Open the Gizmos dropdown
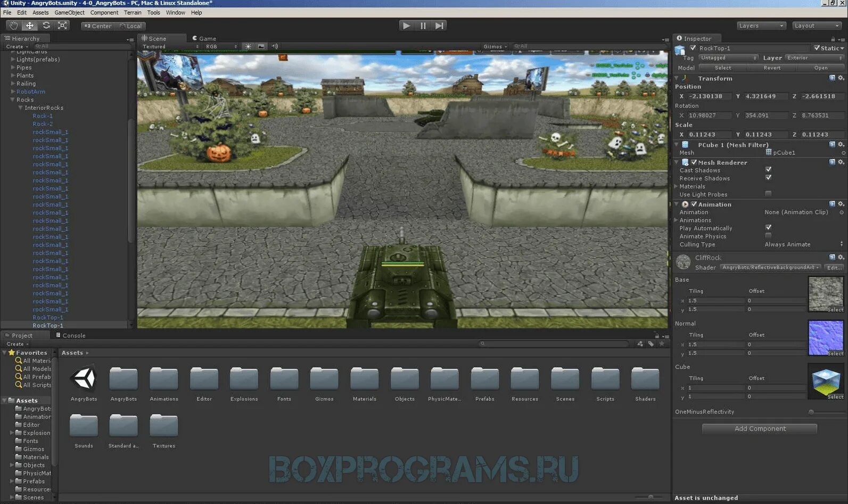 point(495,46)
